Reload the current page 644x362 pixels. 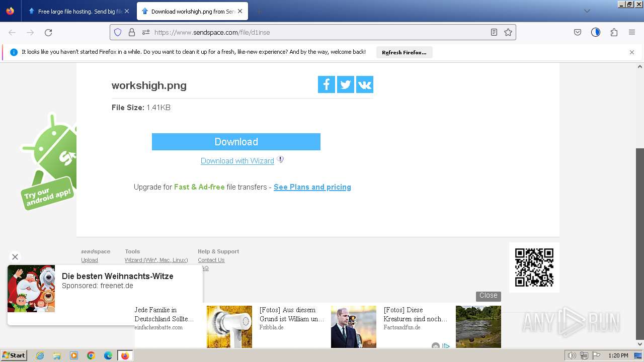click(48, 32)
